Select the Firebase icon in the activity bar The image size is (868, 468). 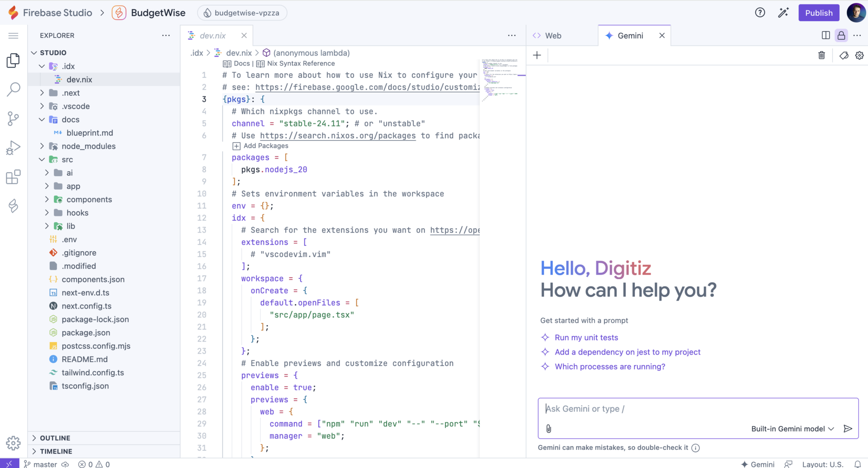coord(13,206)
